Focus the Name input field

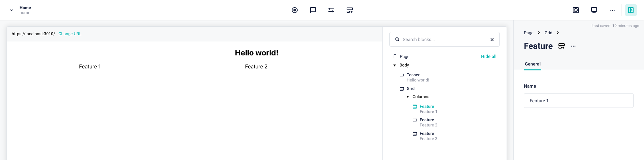578,101
